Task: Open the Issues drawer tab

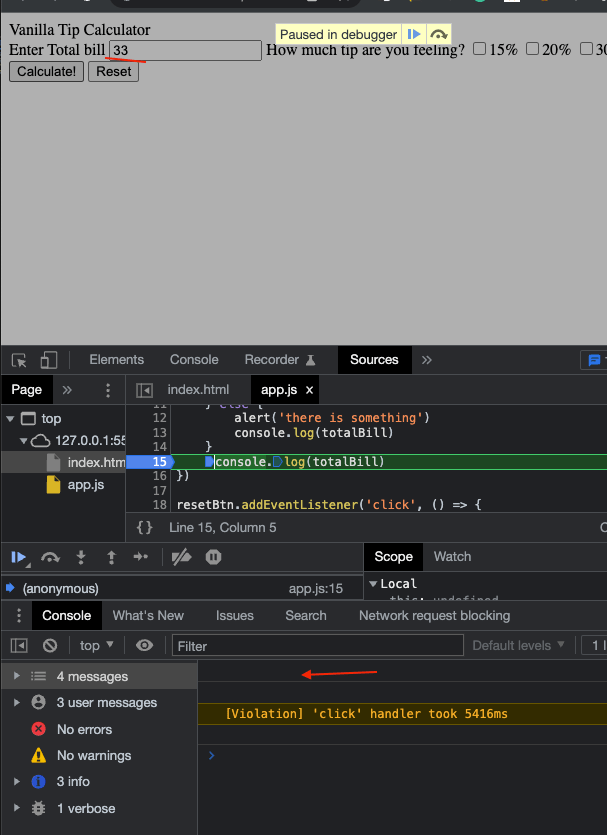Action: click(235, 616)
